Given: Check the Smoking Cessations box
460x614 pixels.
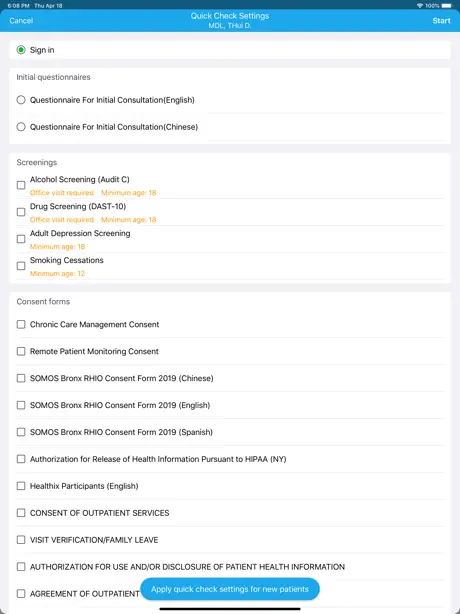Looking at the screenshot, I should (x=21, y=266).
